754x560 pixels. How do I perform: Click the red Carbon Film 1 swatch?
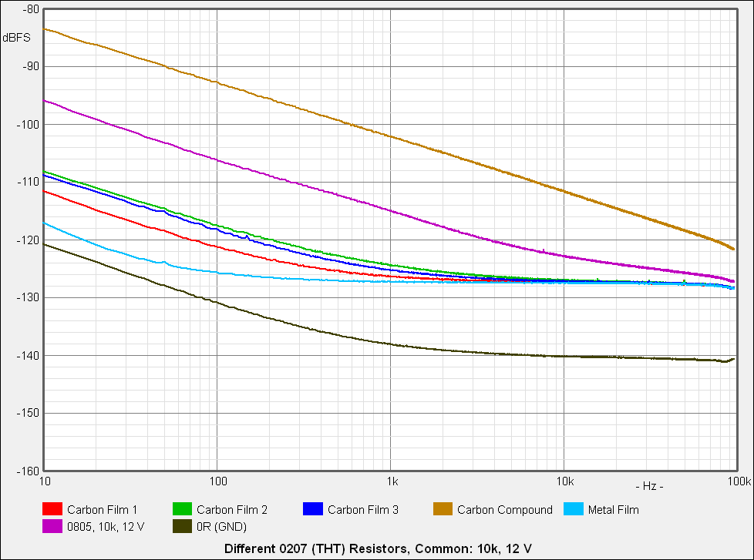(52, 509)
